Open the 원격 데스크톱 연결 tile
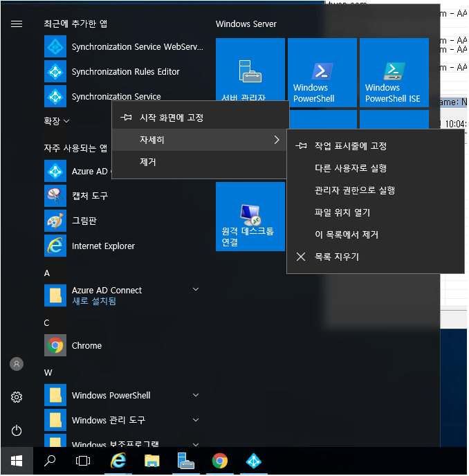Screen dimensions: 469x476 250,217
